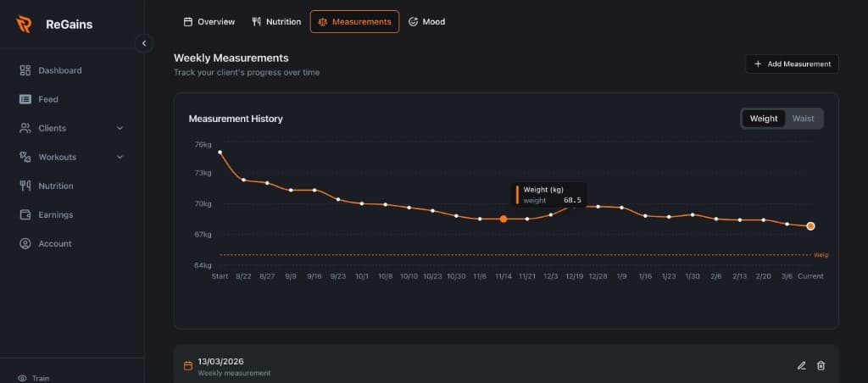Delete the 13/03/2026 weekly measurement
The width and height of the screenshot is (868, 383).
pos(821,365)
